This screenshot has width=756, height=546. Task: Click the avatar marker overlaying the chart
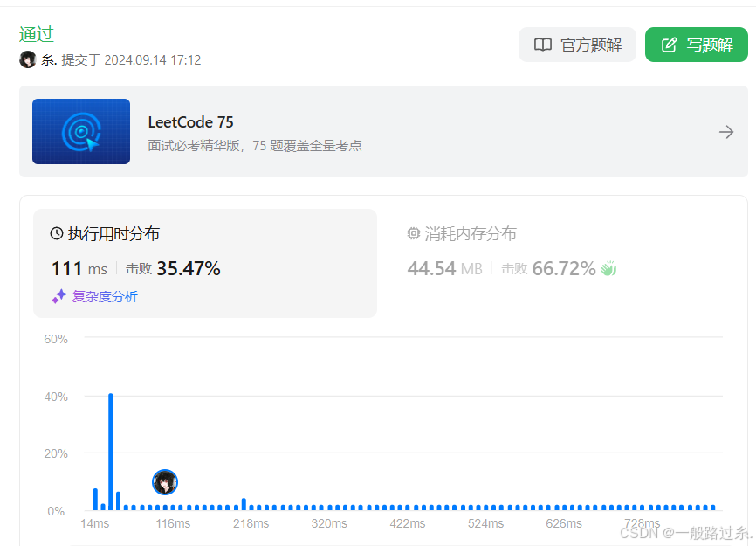click(165, 481)
